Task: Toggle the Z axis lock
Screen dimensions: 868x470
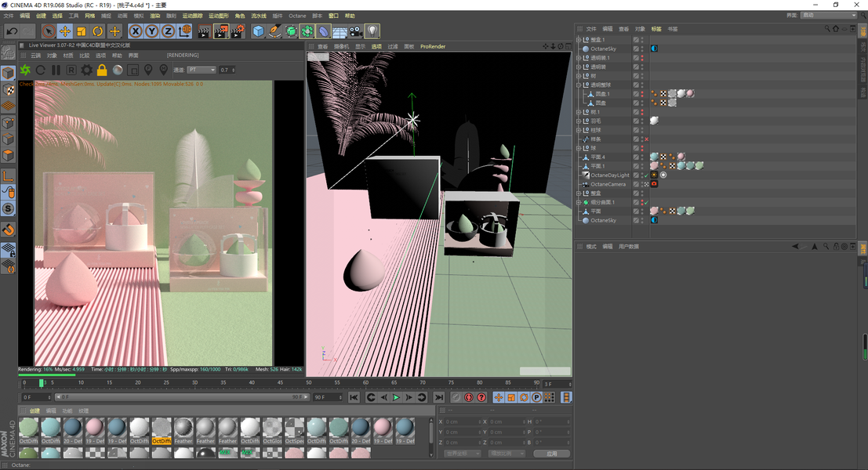Action: [168, 31]
